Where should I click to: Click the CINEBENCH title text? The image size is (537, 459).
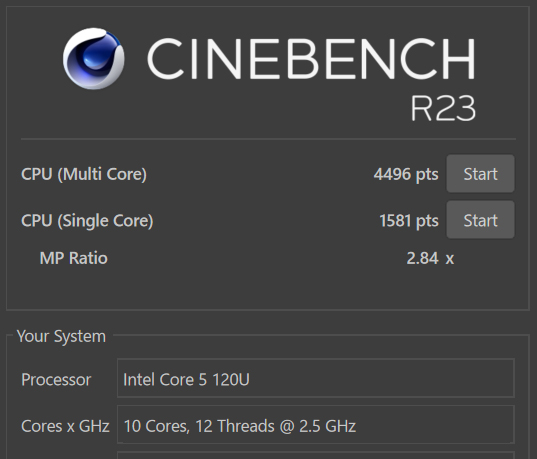click(x=311, y=59)
